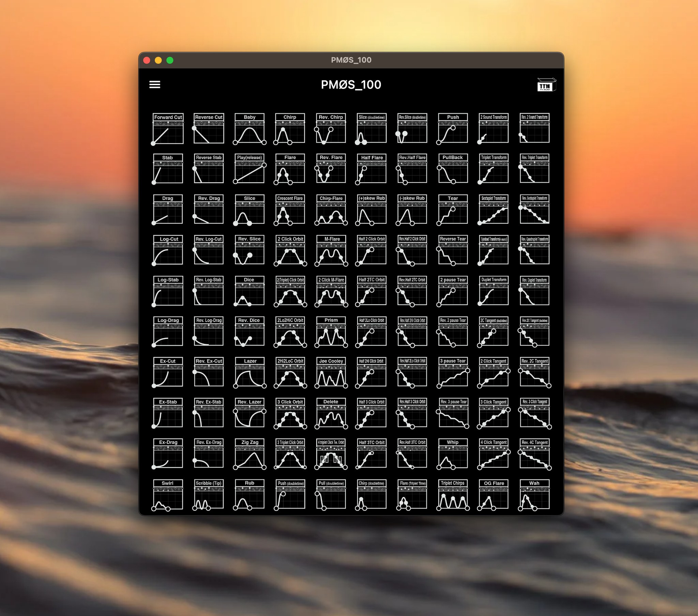Viewport: 698px width, 616px height.
Task: Select the Dice scratch tile
Action: (249, 291)
